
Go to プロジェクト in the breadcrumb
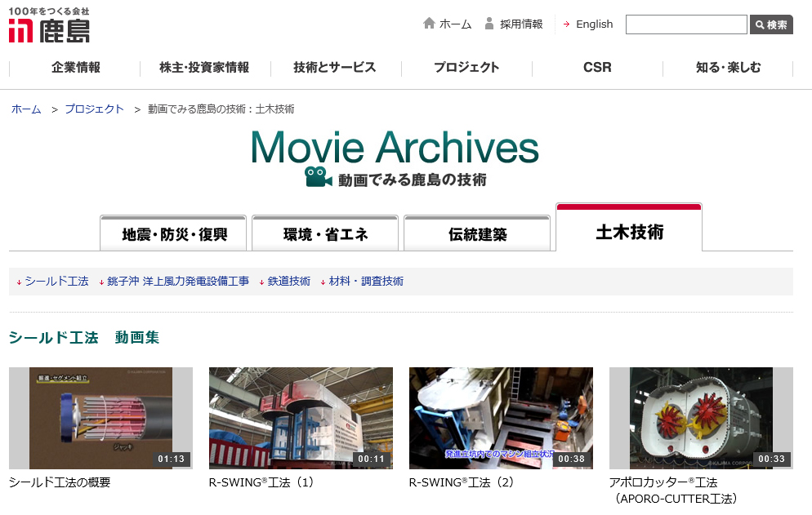coord(94,109)
